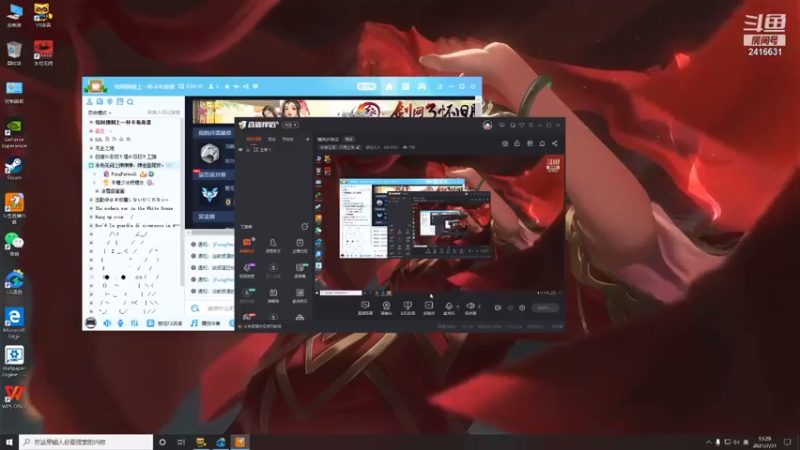Click the media play source button
800x450 pixels.
429,308
